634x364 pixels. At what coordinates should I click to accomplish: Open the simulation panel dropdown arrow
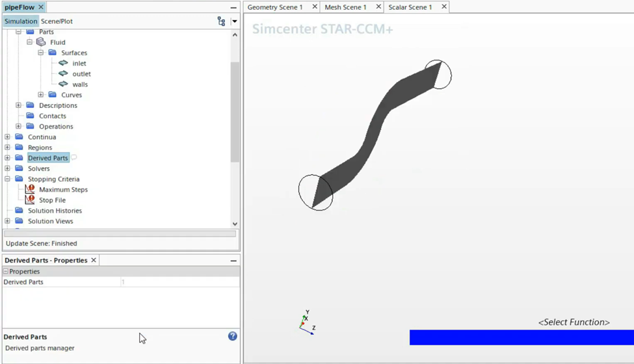tap(235, 21)
